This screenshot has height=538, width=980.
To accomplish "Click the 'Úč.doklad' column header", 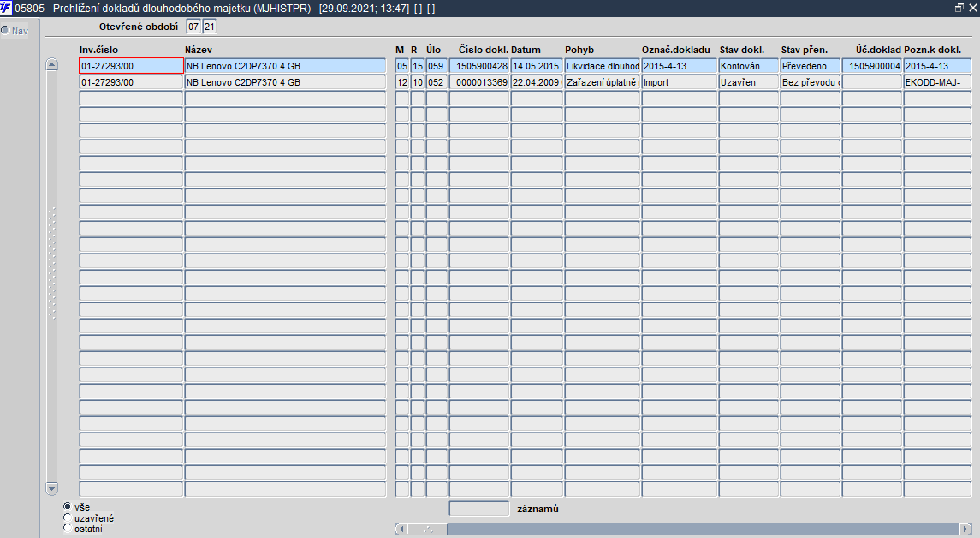I will point(879,50).
